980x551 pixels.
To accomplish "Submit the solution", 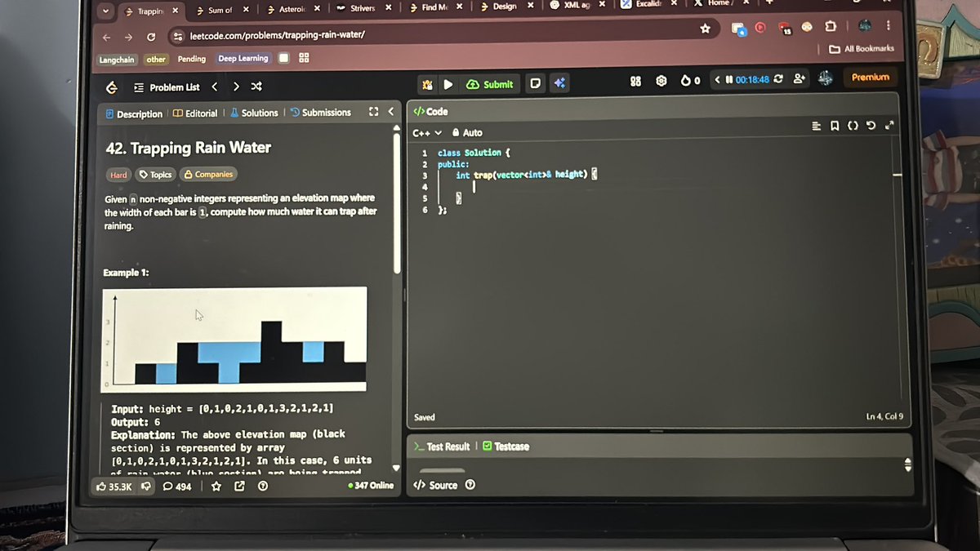I will 490,84.
